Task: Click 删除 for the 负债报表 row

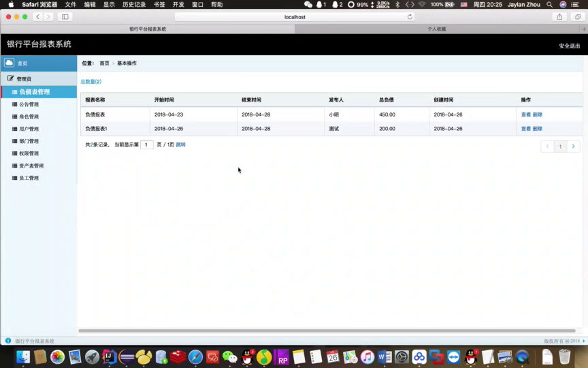Action: coord(538,114)
